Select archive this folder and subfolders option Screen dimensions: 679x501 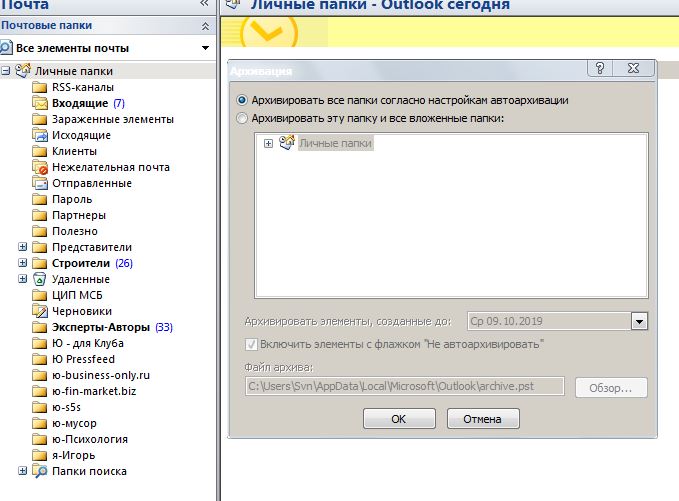242,118
